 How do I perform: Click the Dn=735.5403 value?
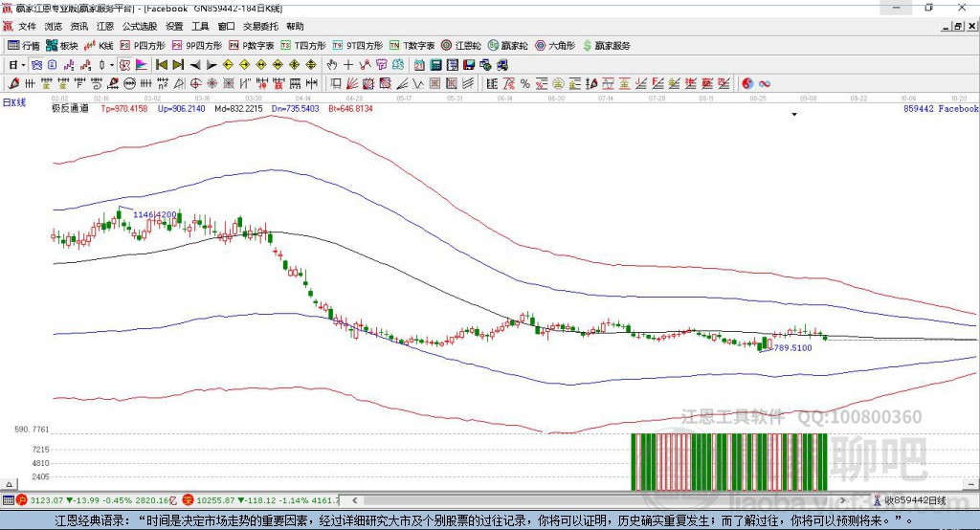click(x=295, y=108)
